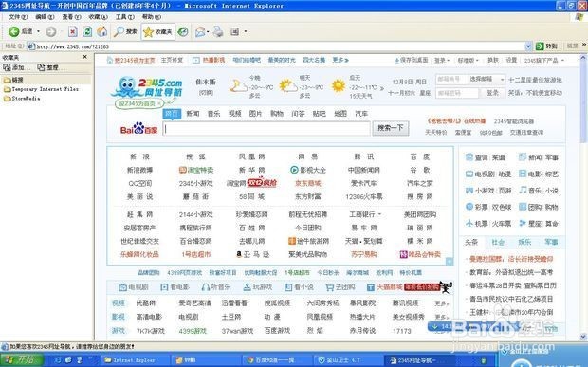Click the sunny weather icon for 后天
This screenshot has height=367, width=588.
pyautogui.click(x=339, y=86)
